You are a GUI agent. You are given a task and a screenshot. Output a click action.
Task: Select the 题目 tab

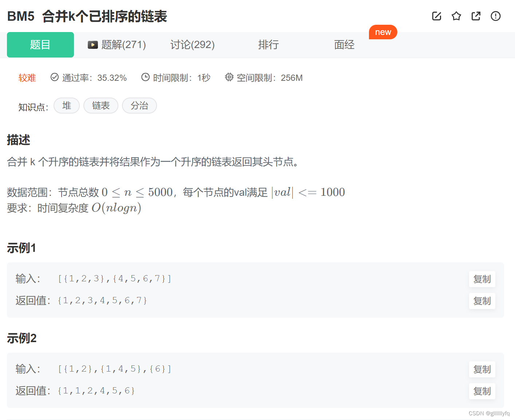tap(40, 45)
